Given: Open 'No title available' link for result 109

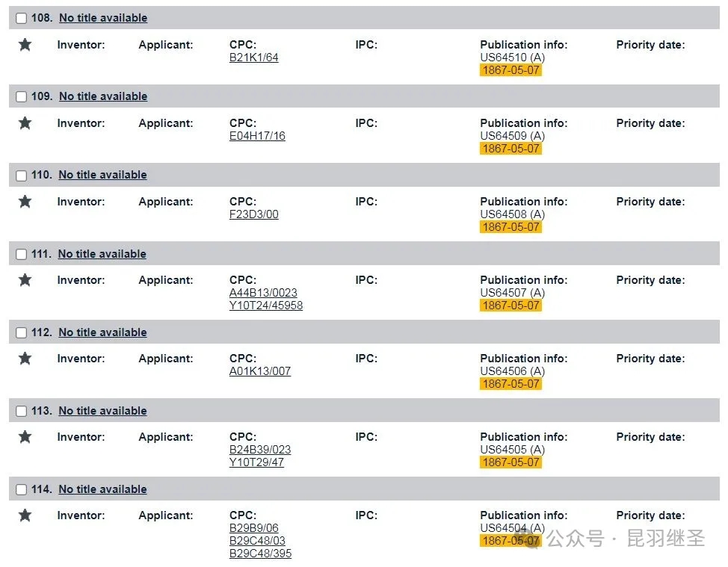Looking at the screenshot, I should (103, 96).
